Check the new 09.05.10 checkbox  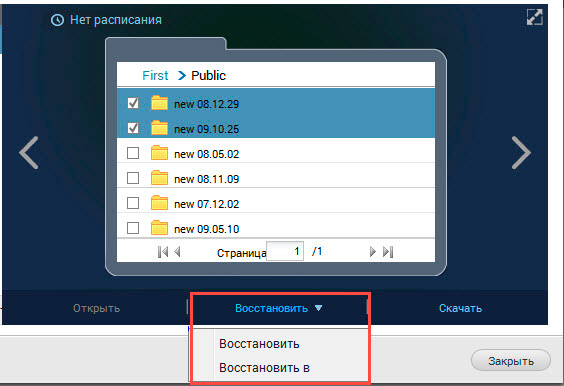pyautogui.click(x=133, y=228)
